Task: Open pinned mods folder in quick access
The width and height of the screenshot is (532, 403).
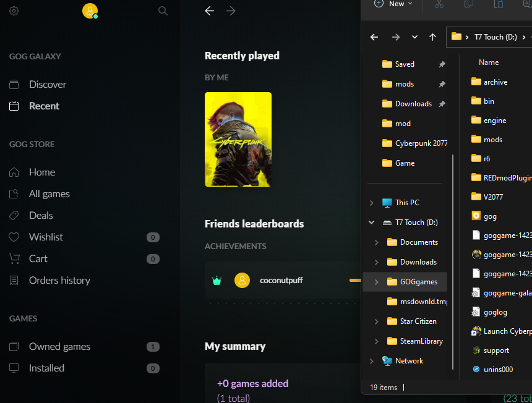Action: coord(405,84)
